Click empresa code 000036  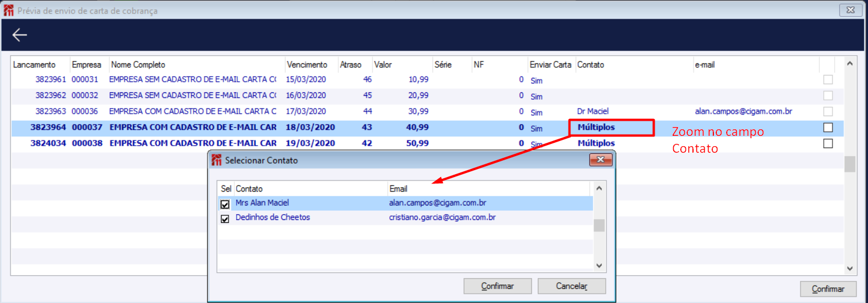point(85,111)
